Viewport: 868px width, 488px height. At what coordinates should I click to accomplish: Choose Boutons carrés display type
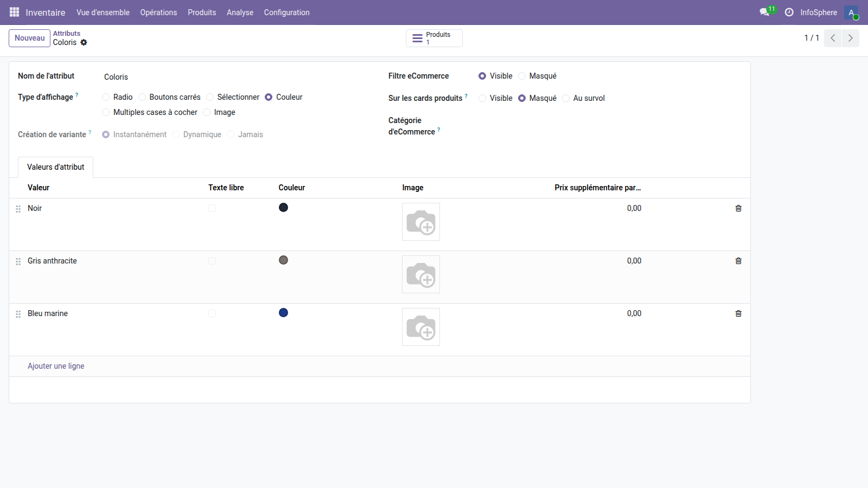pyautogui.click(x=142, y=97)
